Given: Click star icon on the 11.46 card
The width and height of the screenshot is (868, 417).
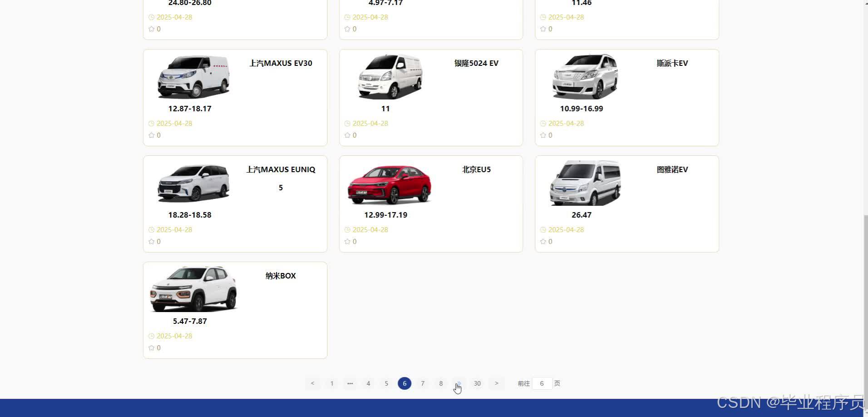Looking at the screenshot, I should [x=543, y=29].
